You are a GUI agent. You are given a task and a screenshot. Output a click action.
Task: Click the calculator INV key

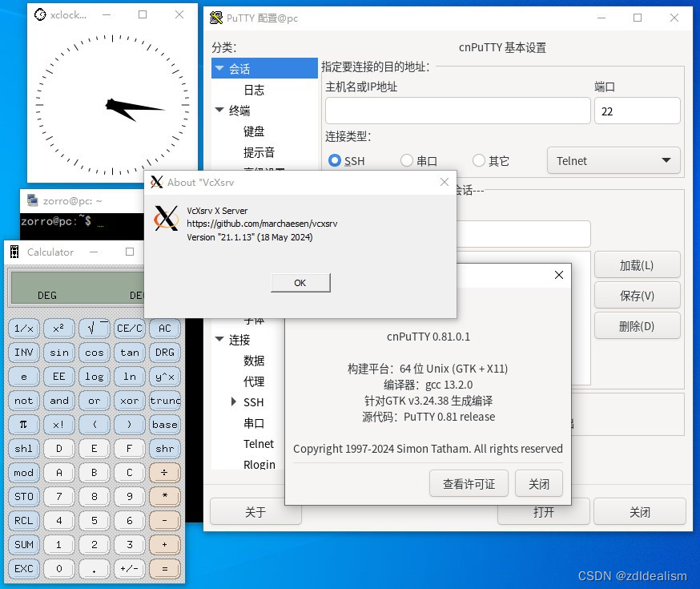point(24,353)
